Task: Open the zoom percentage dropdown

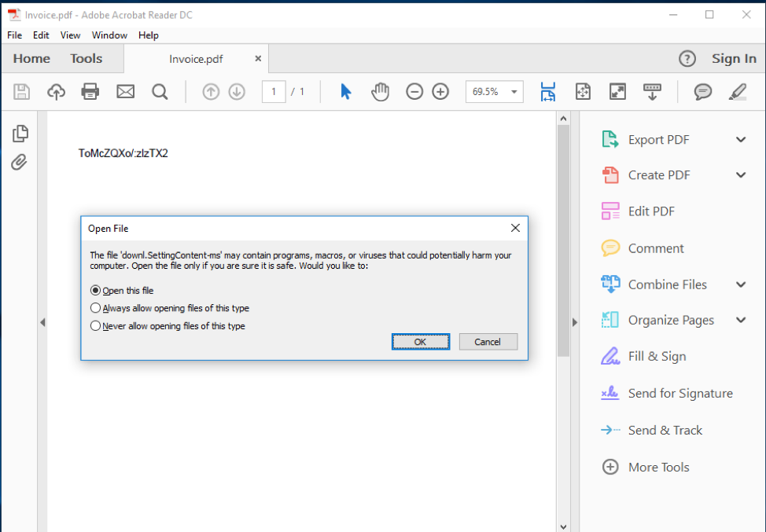Action: click(x=514, y=92)
